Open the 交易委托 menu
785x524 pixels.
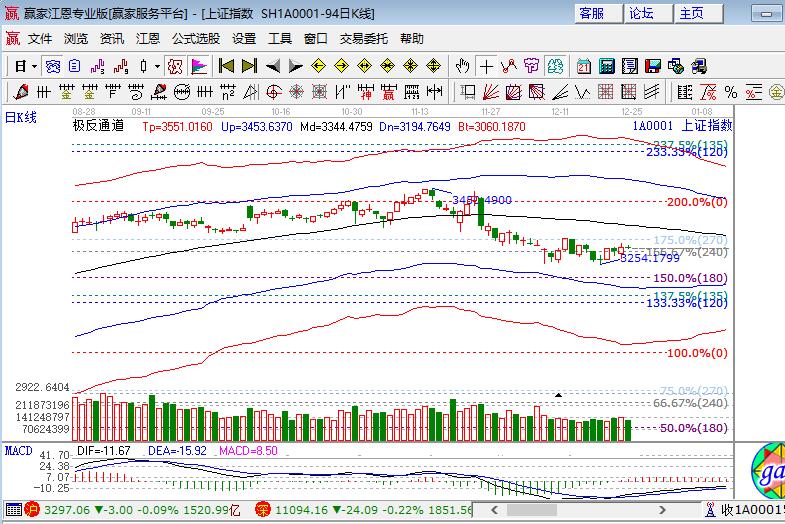(x=364, y=39)
